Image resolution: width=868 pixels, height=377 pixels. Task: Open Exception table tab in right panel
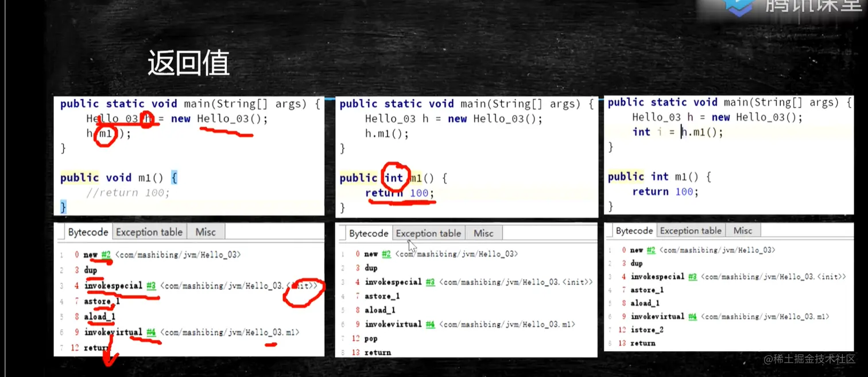click(691, 230)
